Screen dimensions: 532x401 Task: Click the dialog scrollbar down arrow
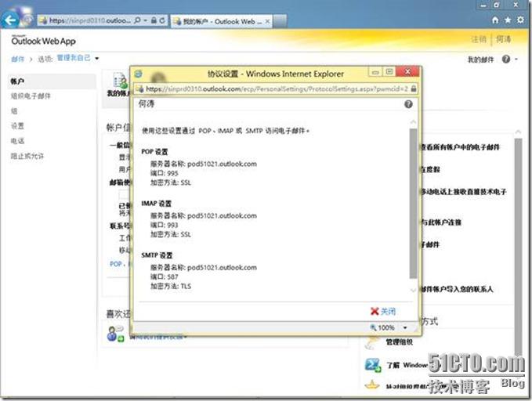pos(413,290)
